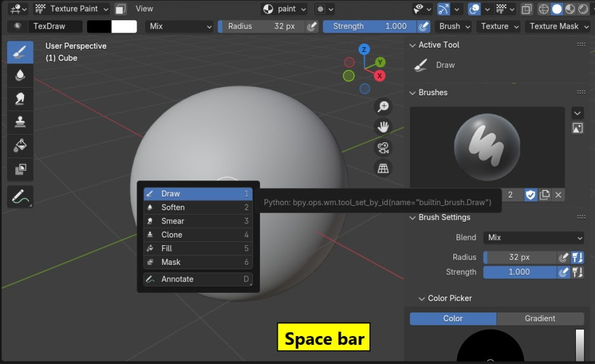Open viewport visibility eye icon menu
Viewport: 595px width, 364px height.
click(x=422, y=9)
